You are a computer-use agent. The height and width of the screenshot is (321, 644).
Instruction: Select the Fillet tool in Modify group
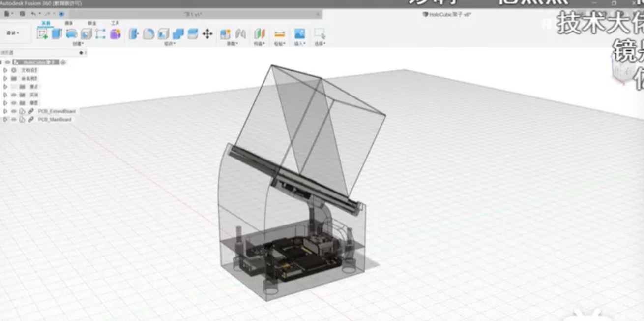tap(148, 34)
